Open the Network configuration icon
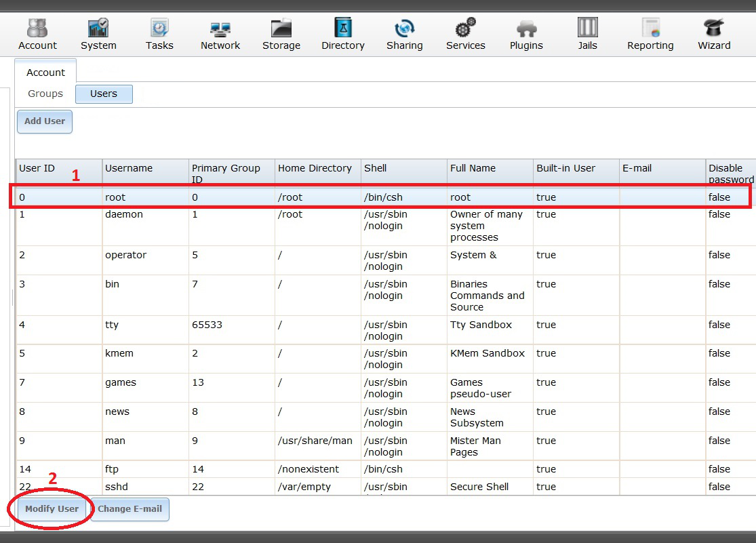 coord(220,34)
